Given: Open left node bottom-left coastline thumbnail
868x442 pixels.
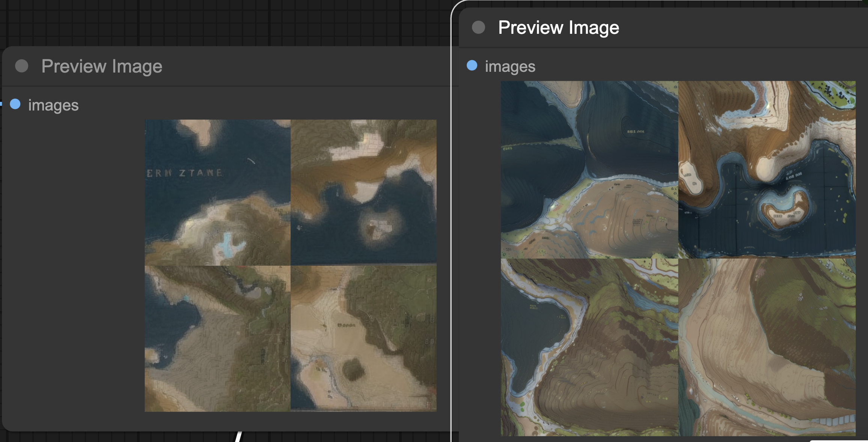Looking at the screenshot, I should click(217, 339).
